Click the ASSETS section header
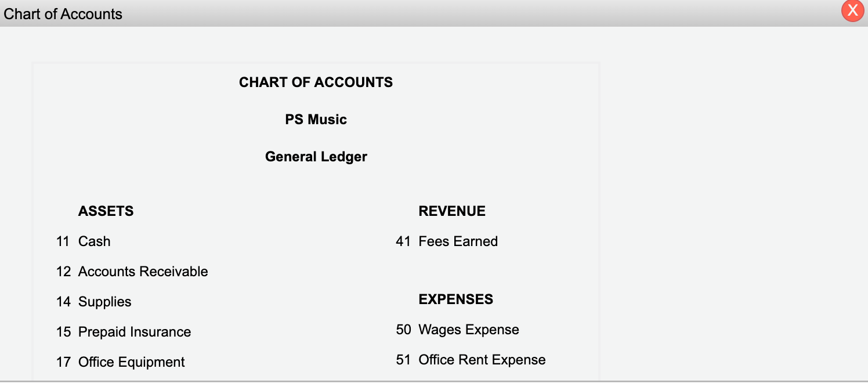 pos(106,211)
